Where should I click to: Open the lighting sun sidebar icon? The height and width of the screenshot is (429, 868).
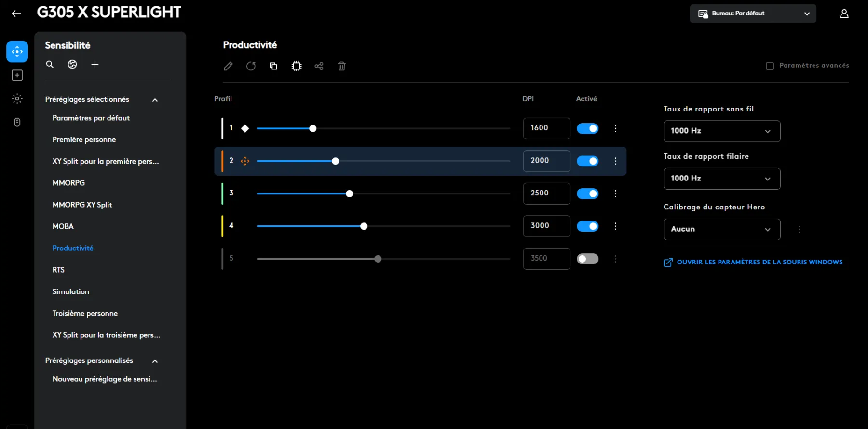click(x=17, y=99)
